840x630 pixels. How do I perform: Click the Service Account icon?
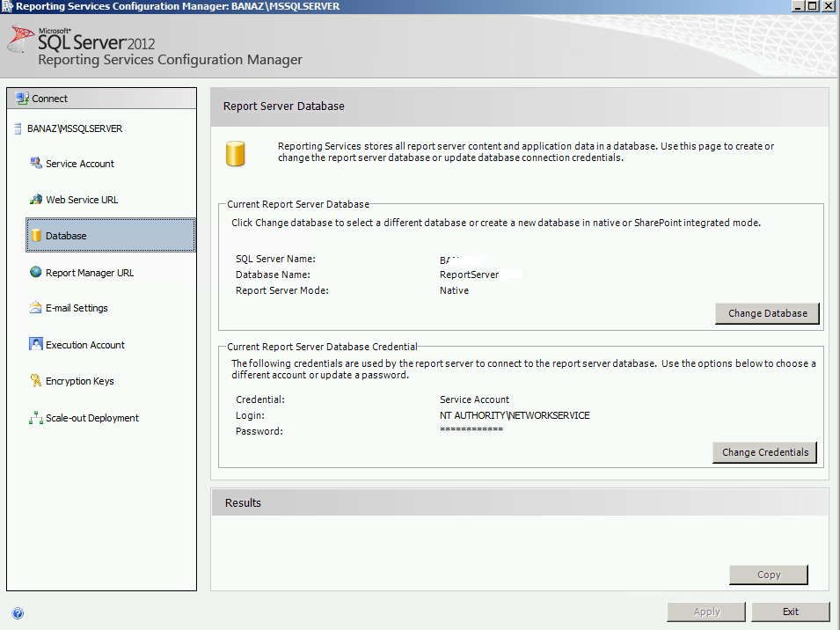[36, 164]
